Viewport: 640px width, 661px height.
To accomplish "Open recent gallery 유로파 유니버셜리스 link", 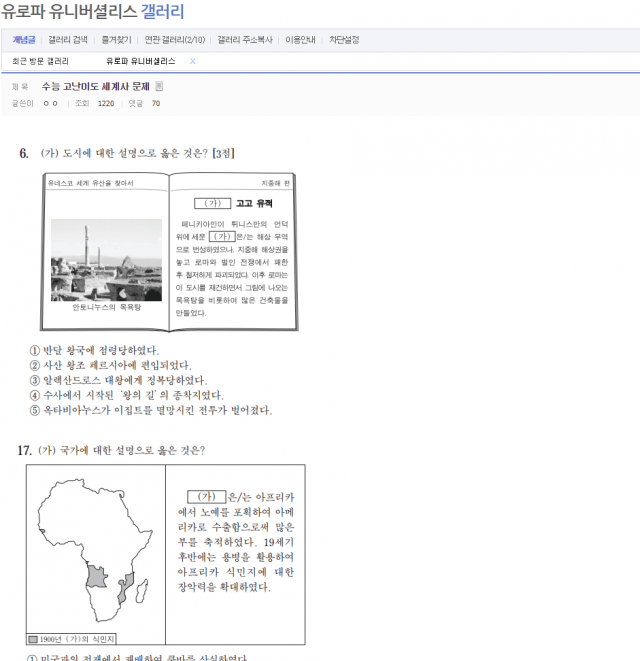I will pos(141,62).
